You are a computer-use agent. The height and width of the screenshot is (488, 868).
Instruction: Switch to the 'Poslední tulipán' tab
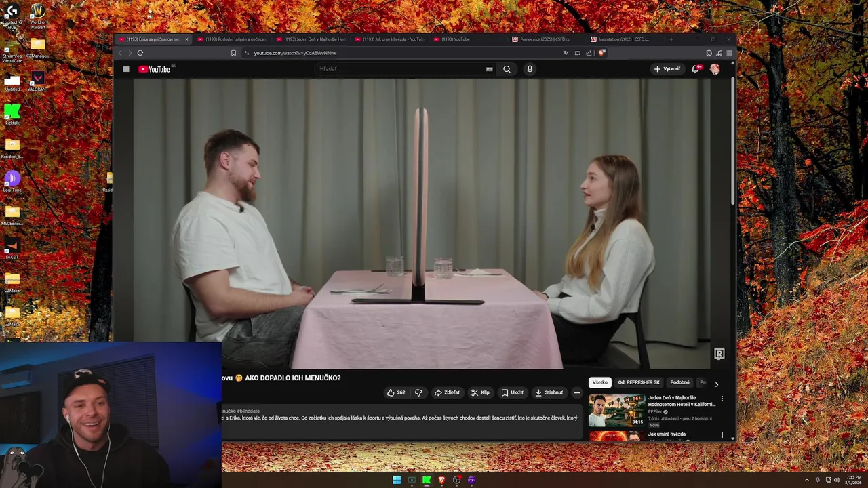233,39
